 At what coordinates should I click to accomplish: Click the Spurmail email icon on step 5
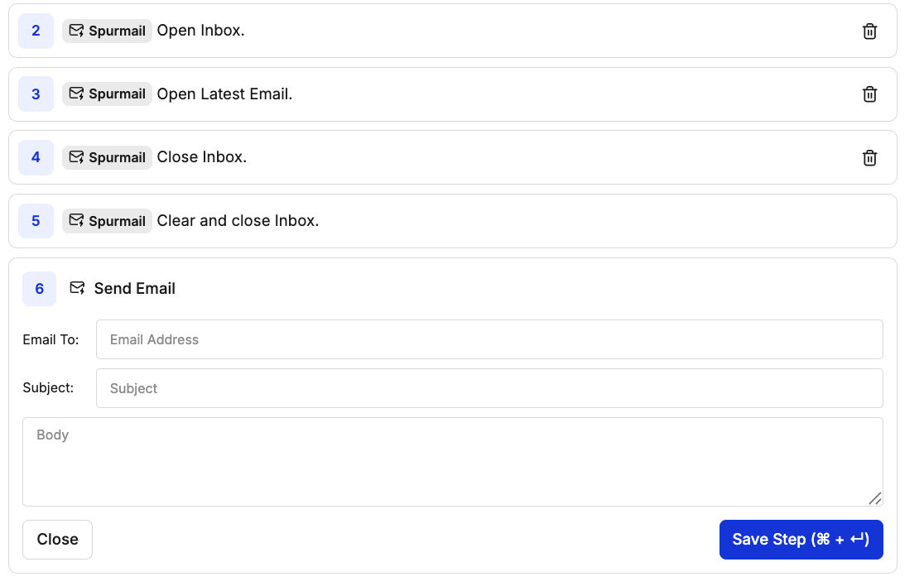(x=76, y=221)
